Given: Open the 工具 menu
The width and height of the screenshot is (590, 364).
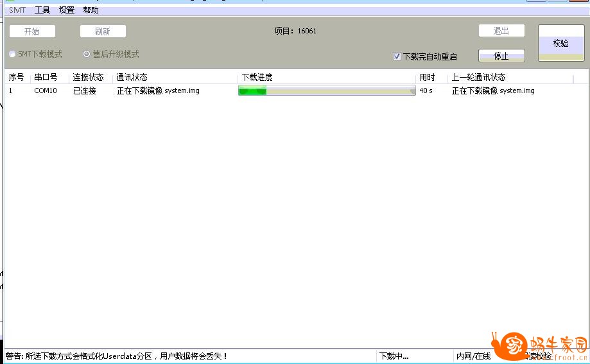Looking at the screenshot, I should 42,10.
